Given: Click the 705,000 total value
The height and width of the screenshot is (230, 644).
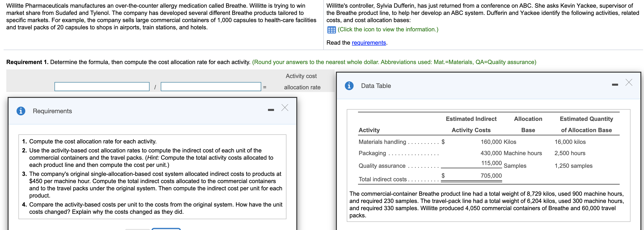Looking at the screenshot, I should [491, 175].
